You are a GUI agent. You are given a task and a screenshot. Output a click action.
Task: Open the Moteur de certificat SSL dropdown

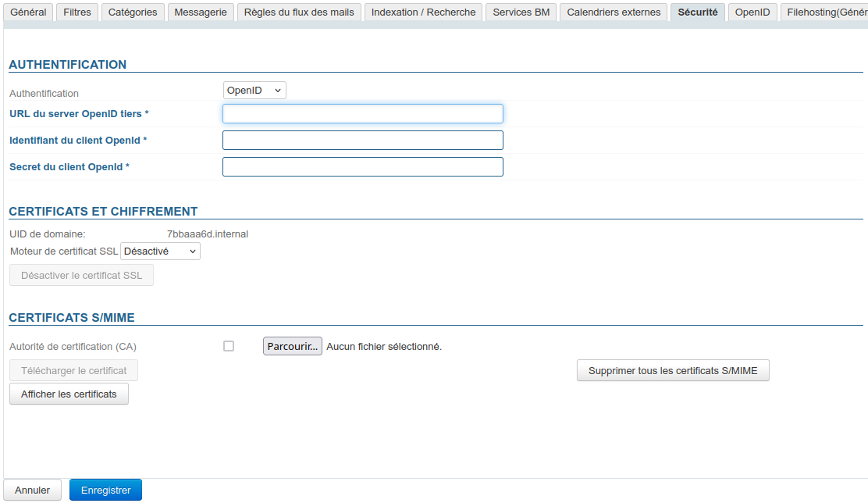tap(160, 251)
